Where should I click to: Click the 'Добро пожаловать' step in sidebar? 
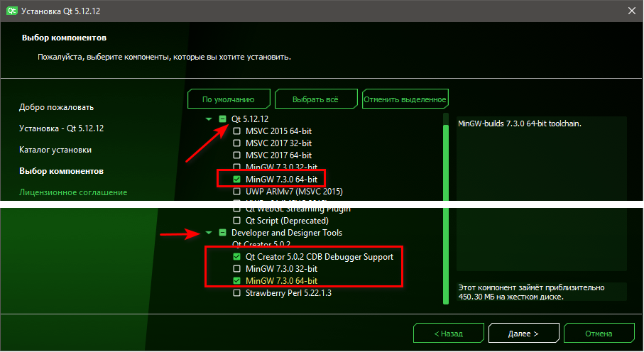(x=56, y=107)
